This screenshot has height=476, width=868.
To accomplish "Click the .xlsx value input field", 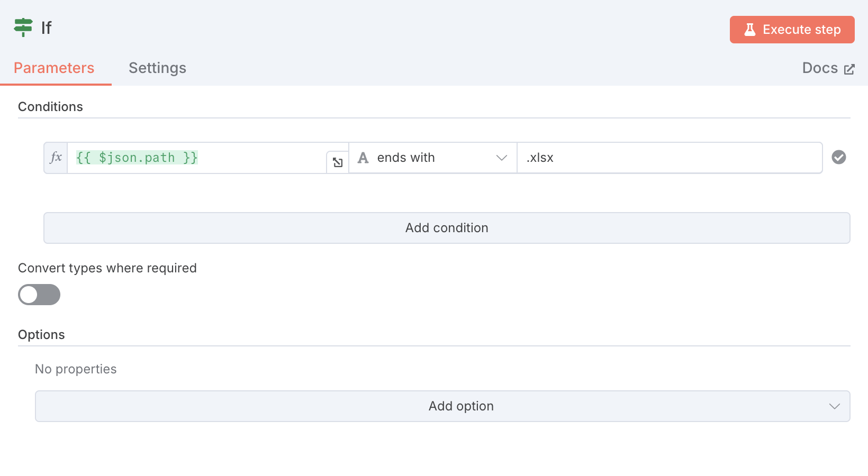I will [669, 158].
